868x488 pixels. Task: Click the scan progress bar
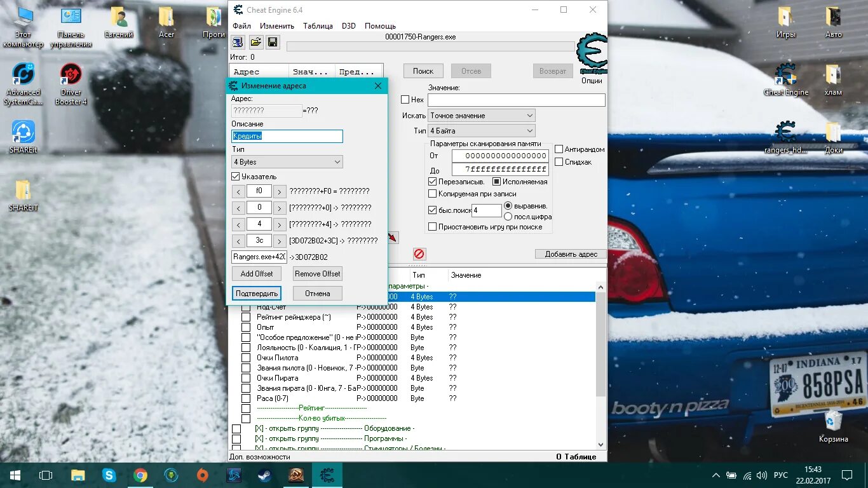430,46
